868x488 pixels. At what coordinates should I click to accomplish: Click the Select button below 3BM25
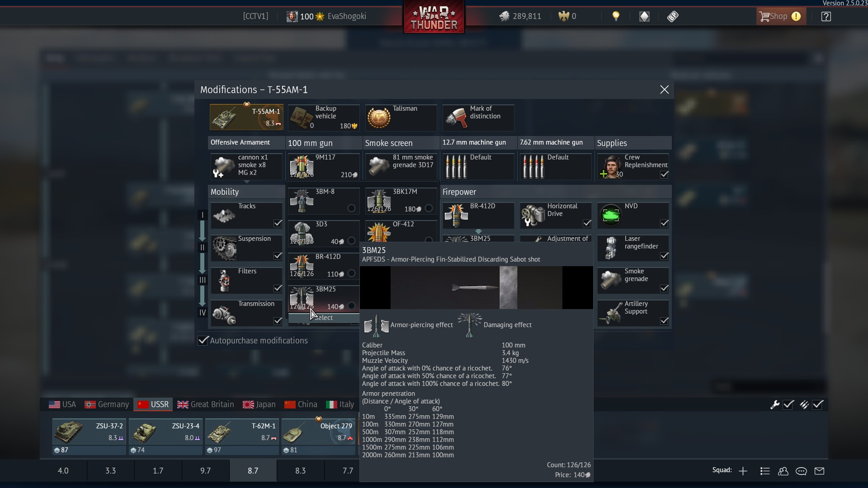(x=324, y=318)
